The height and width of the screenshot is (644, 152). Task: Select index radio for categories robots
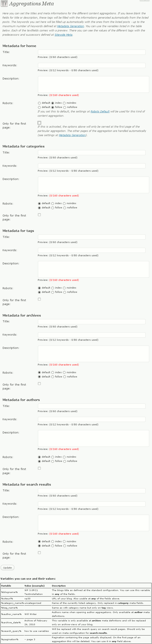[53, 203]
